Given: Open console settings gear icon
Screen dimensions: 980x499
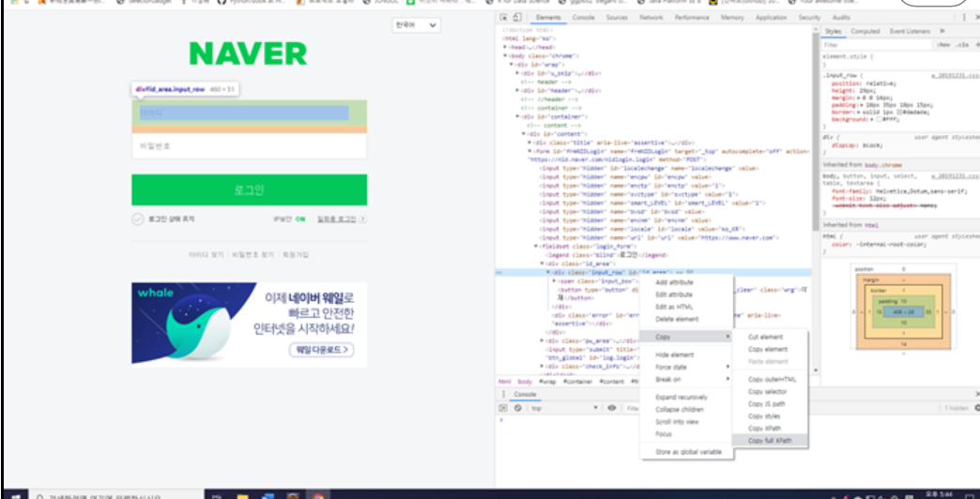Looking at the screenshot, I should pyautogui.click(x=977, y=408).
